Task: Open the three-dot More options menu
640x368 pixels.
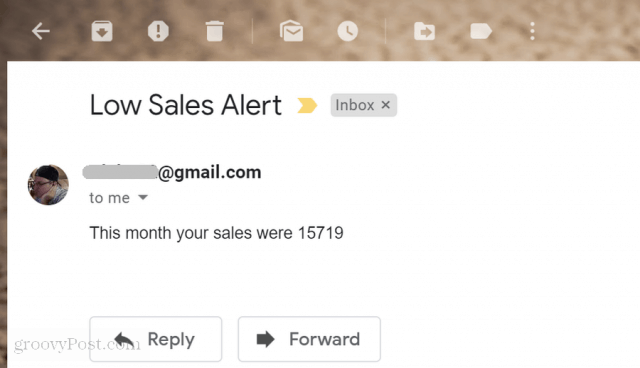Action: pos(532,31)
